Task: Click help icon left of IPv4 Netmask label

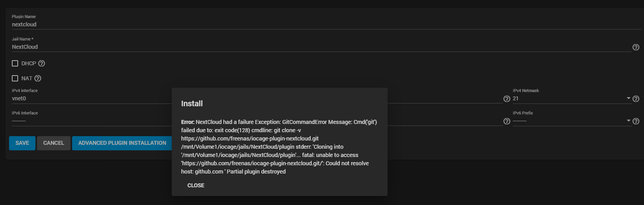Action: click(x=507, y=99)
